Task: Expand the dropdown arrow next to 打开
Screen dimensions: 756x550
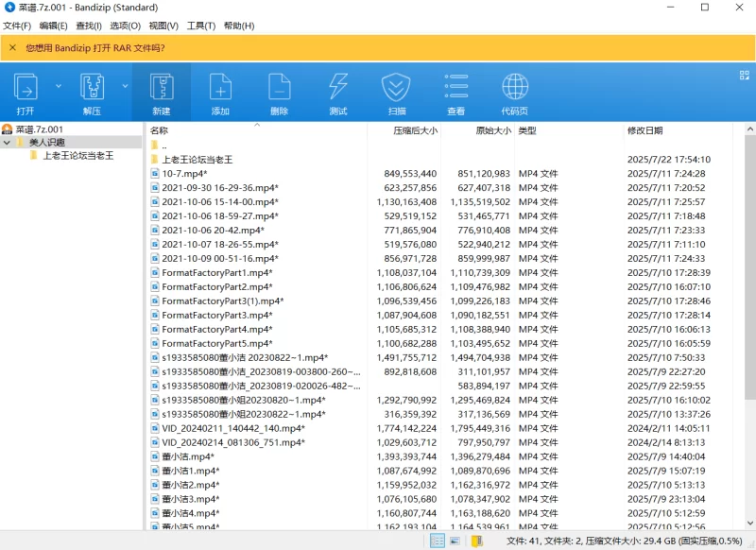Action: 59,86
